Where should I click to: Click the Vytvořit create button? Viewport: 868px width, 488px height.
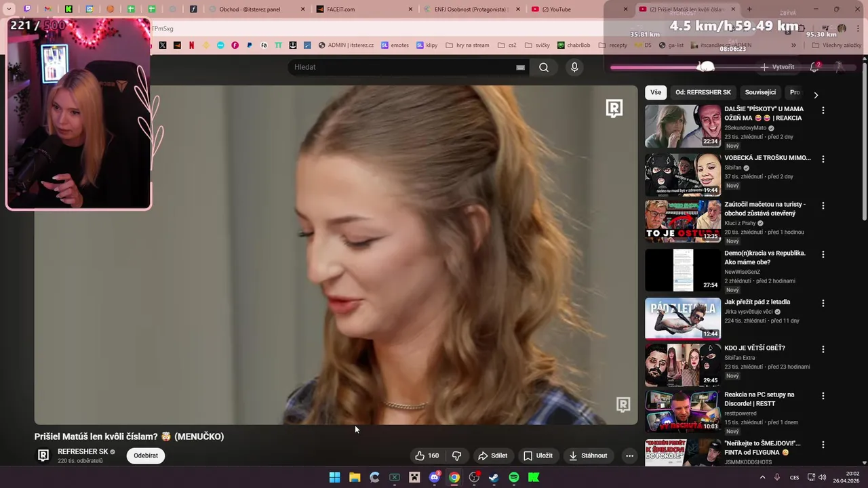pos(777,67)
